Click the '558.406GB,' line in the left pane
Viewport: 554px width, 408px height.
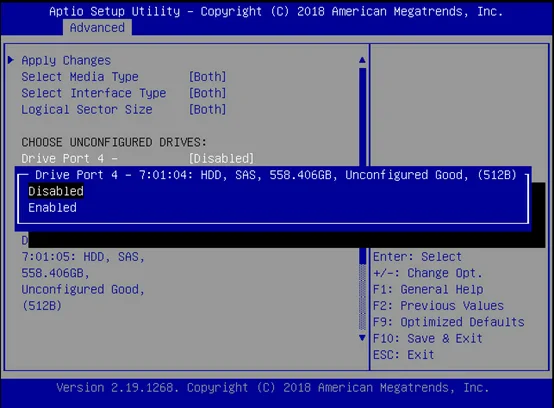click(x=55, y=273)
